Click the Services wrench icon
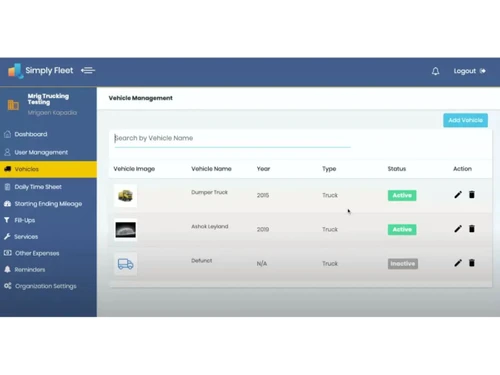The width and height of the screenshot is (500, 375). coord(7,236)
